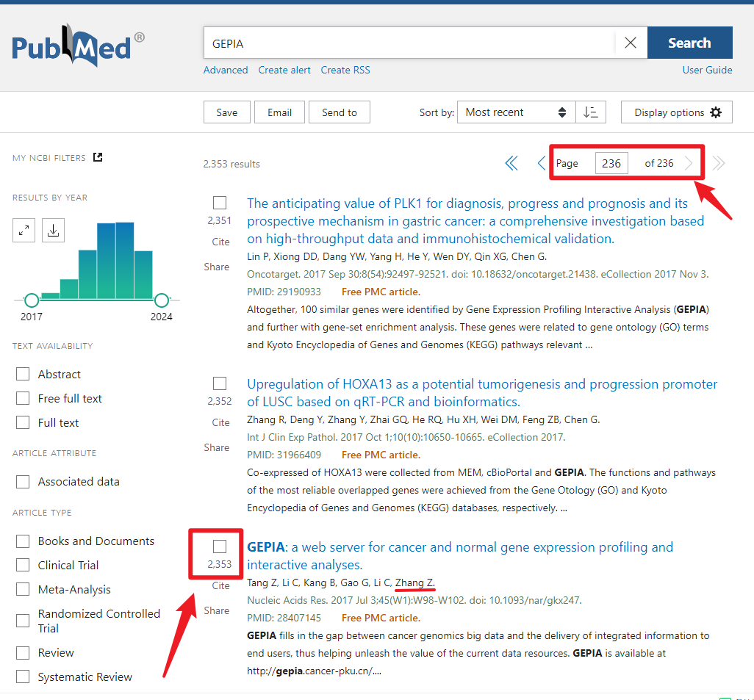Click the 2,353 results count text
Screen dimensions: 754x700
click(231, 164)
